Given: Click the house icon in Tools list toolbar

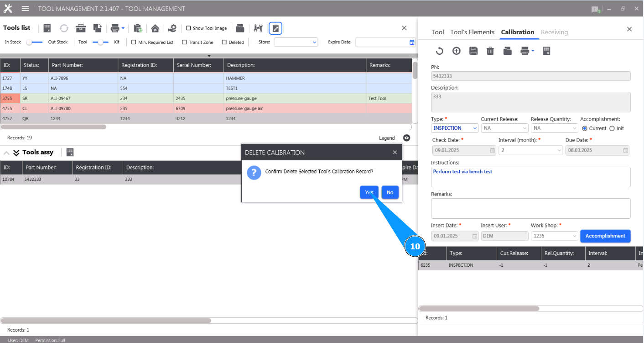Looking at the screenshot, I should pos(155,28).
